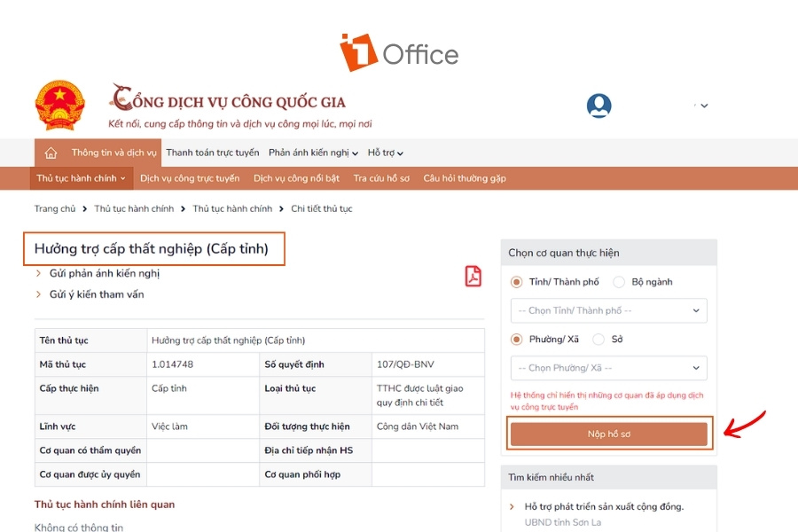Go to Dịch vụ công nổi bật
Viewport: 798px width, 532px height.
(x=296, y=178)
